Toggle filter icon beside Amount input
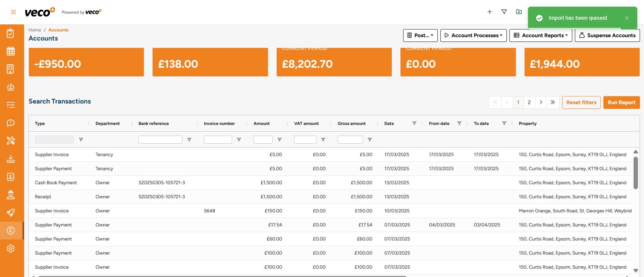Image resolution: width=644 pixels, height=277 pixels. (x=279, y=140)
